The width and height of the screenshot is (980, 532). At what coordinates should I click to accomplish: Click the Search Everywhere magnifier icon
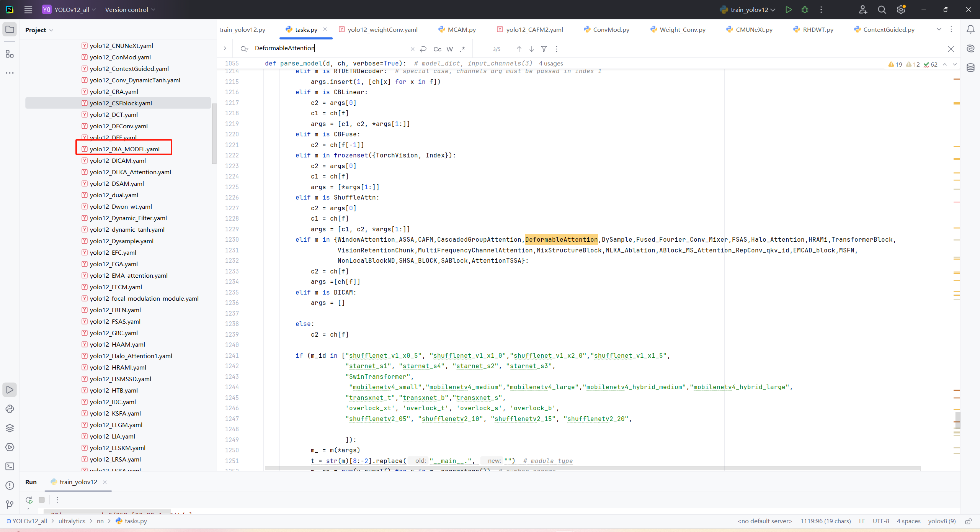pos(882,10)
